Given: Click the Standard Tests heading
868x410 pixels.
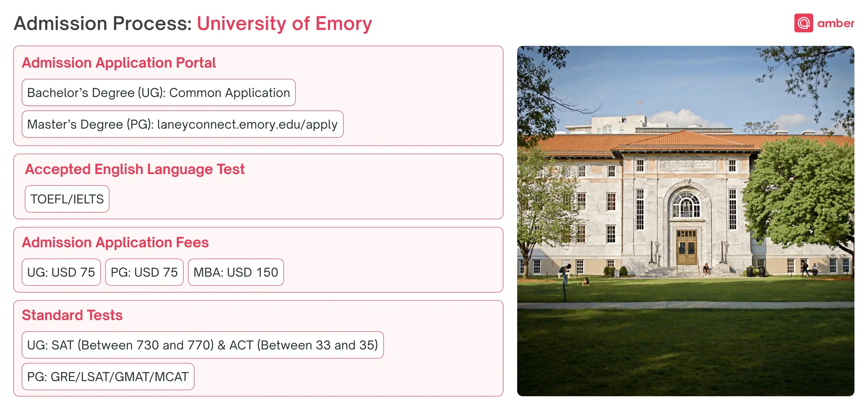Looking at the screenshot, I should tap(72, 315).
